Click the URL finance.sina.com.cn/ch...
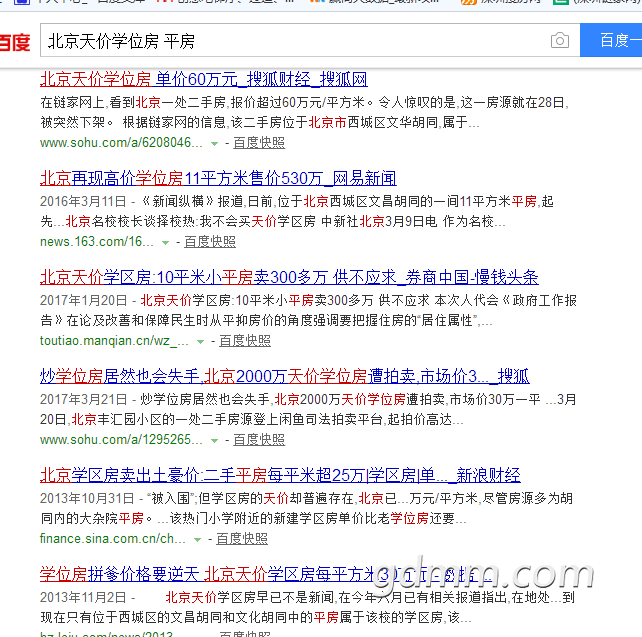Screen dimensions: 642x637 coord(112,539)
